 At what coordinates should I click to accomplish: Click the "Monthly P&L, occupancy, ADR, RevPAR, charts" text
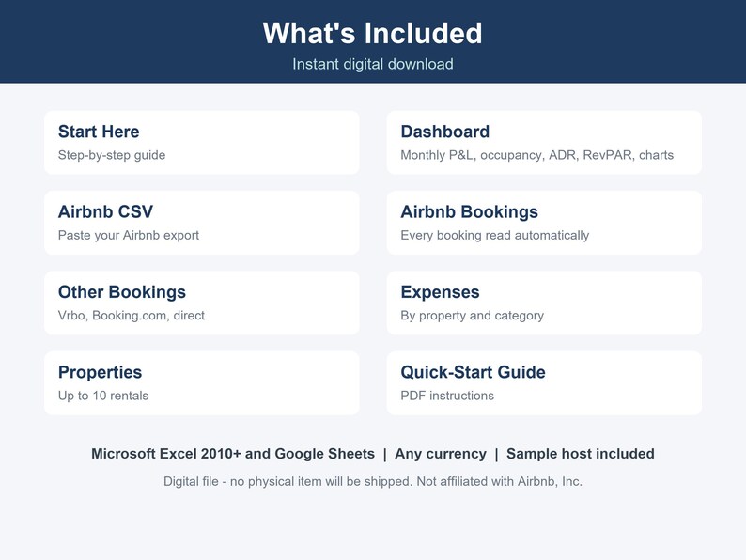tap(537, 155)
